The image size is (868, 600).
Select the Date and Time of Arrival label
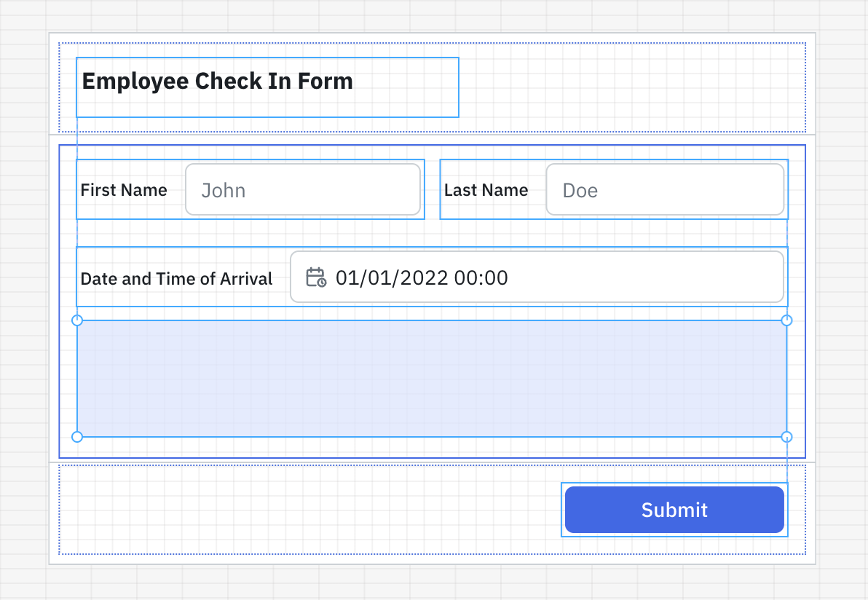click(x=177, y=278)
